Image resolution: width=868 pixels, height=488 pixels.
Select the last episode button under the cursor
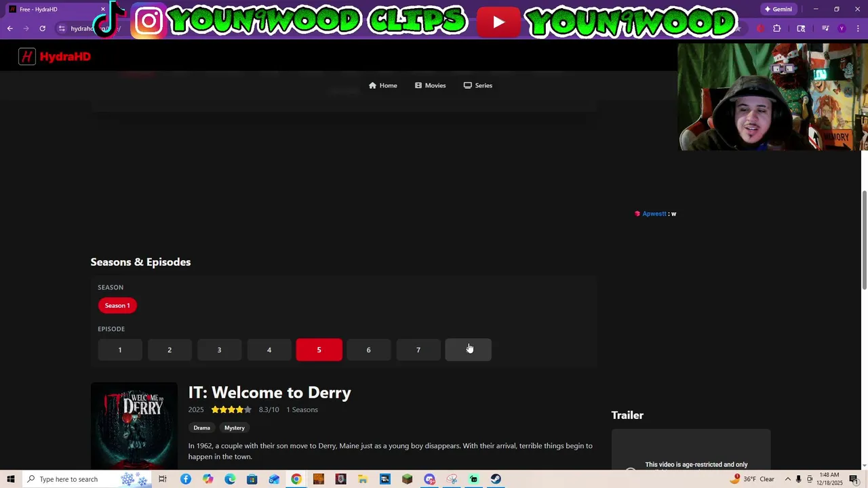468,350
